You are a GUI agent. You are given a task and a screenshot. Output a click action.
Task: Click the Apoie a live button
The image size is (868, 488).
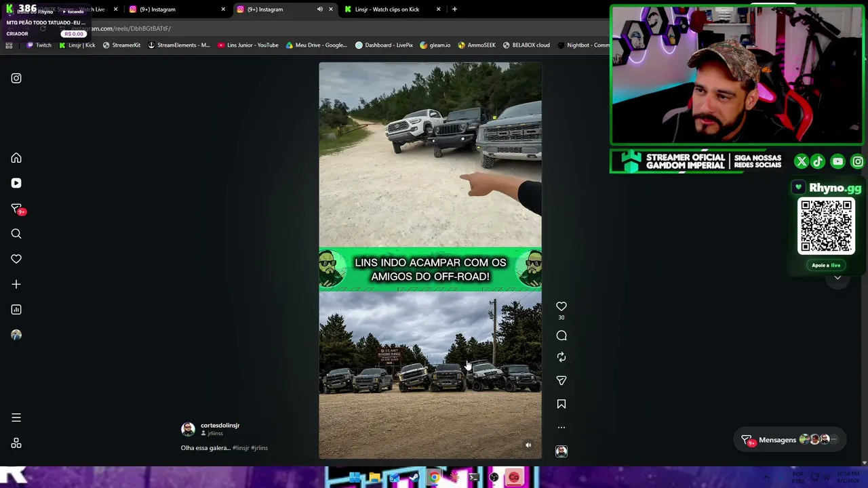(x=826, y=266)
